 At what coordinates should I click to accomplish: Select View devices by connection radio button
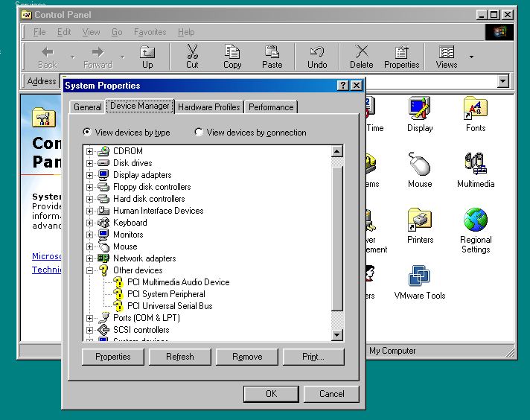[199, 132]
